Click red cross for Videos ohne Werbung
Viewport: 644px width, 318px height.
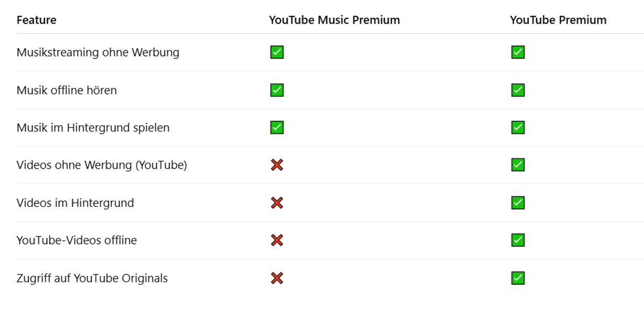[277, 165]
